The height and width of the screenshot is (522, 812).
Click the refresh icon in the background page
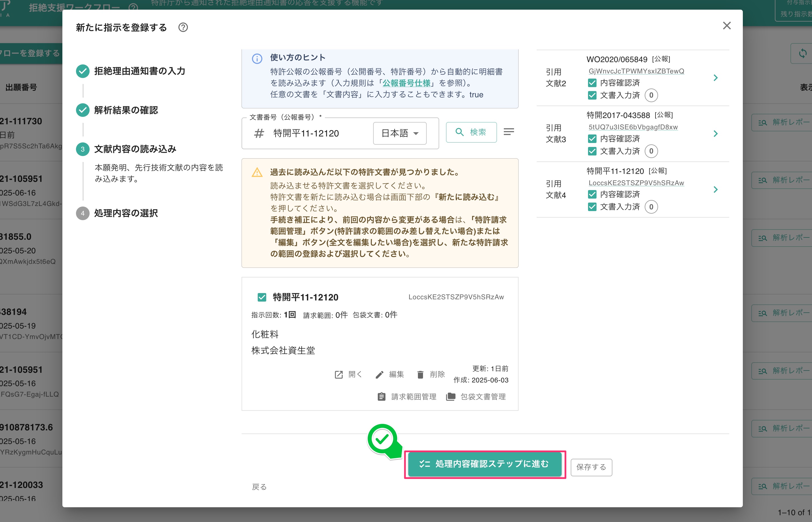803,53
